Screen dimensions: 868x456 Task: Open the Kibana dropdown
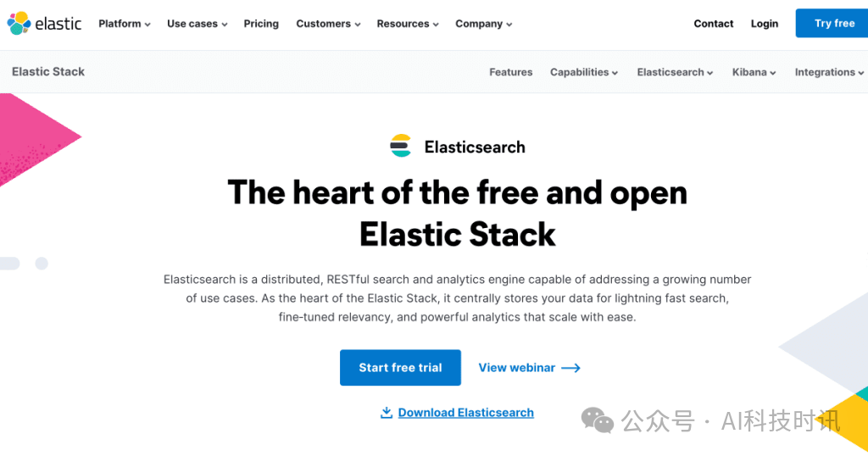754,72
